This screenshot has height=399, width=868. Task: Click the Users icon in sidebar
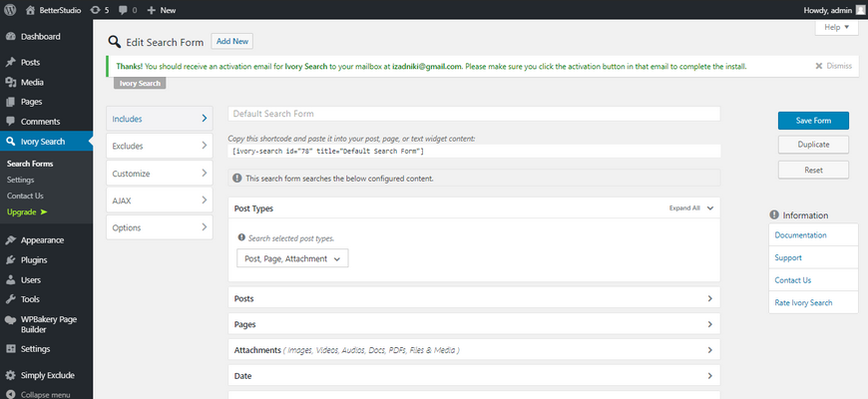click(x=11, y=280)
